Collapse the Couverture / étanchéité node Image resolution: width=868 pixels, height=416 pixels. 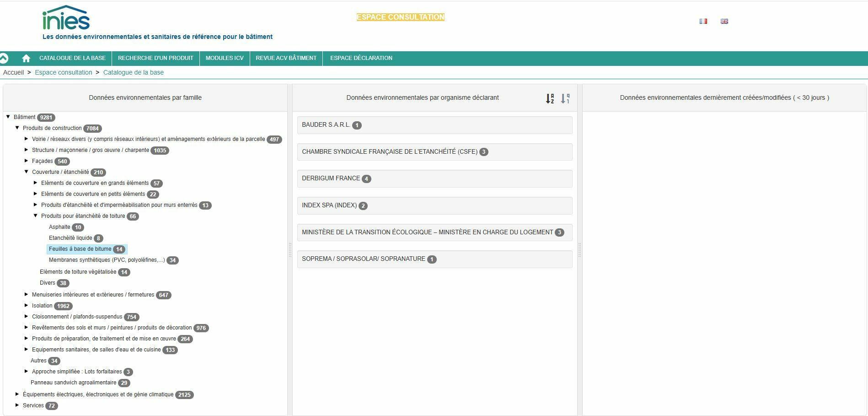(26, 172)
